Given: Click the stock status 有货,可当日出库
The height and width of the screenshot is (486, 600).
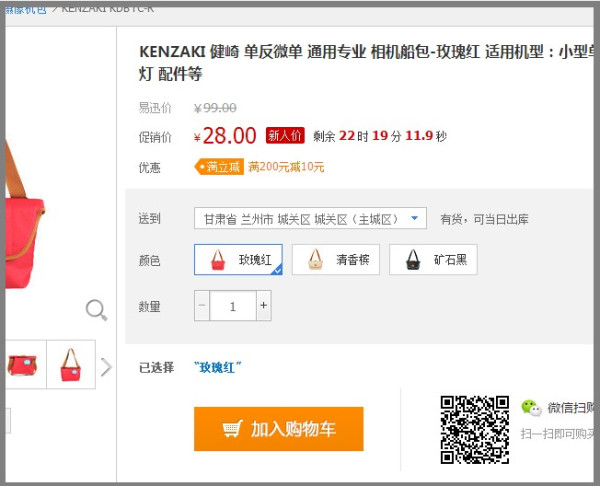Looking at the screenshot, I should coord(484,219).
